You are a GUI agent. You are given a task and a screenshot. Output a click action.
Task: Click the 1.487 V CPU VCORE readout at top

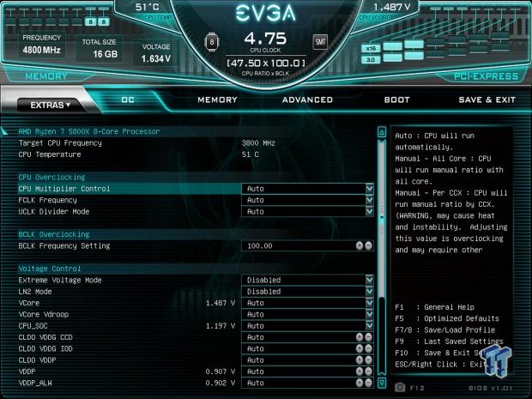coord(392,7)
